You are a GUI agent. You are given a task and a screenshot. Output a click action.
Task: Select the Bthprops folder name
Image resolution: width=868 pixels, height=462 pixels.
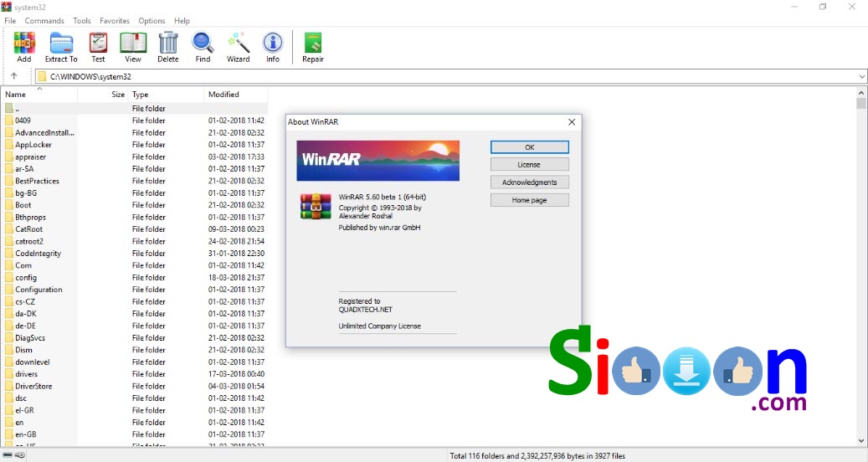pos(30,218)
